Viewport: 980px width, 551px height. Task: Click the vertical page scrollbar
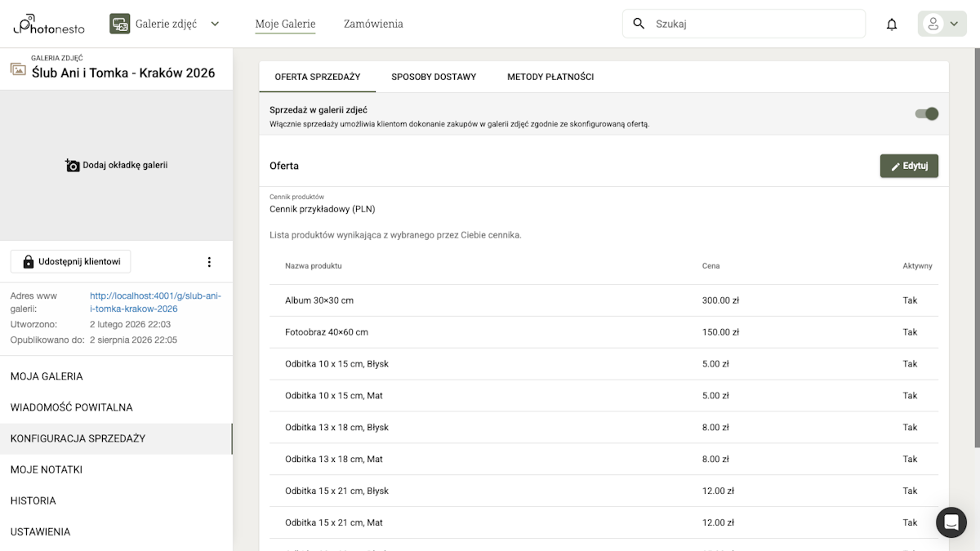[976, 245]
